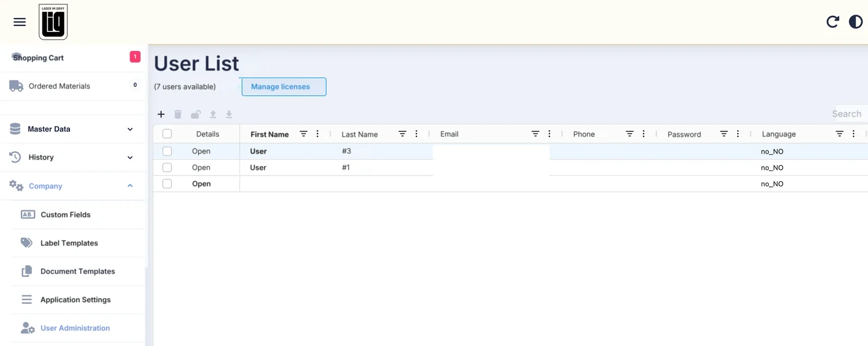The height and width of the screenshot is (346, 868).
Task: Click the unlock padlock icon
Action: coord(196,114)
